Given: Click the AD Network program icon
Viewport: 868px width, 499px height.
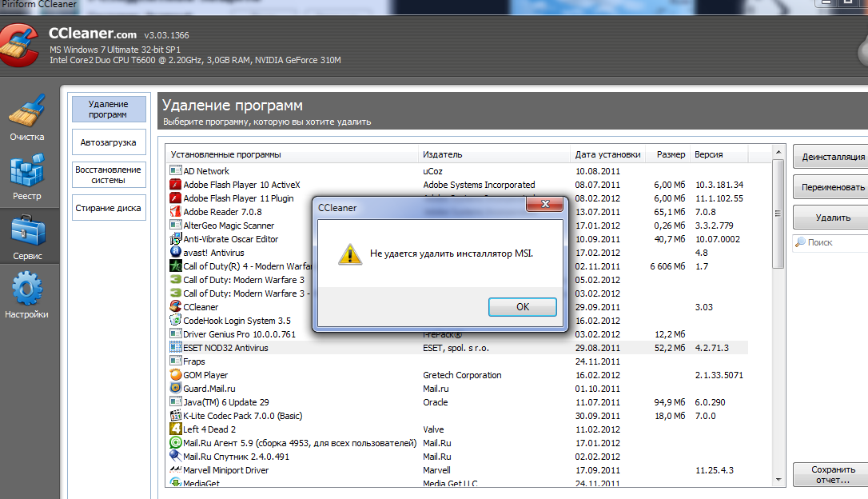Looking at the screenshot, I should 176,170.
